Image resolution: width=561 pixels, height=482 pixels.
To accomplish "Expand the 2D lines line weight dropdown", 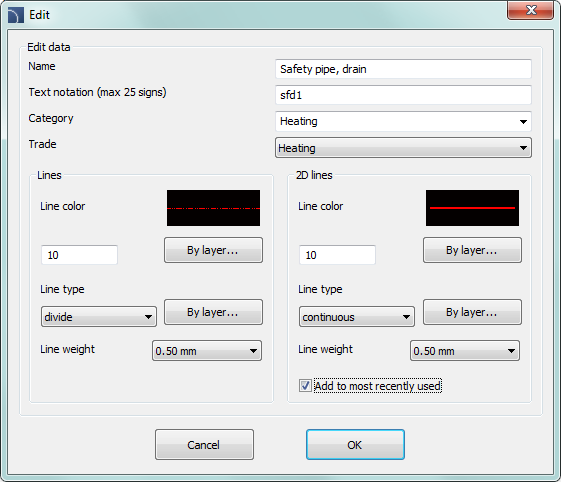I will pyautogui.click(x=465, y=351).
